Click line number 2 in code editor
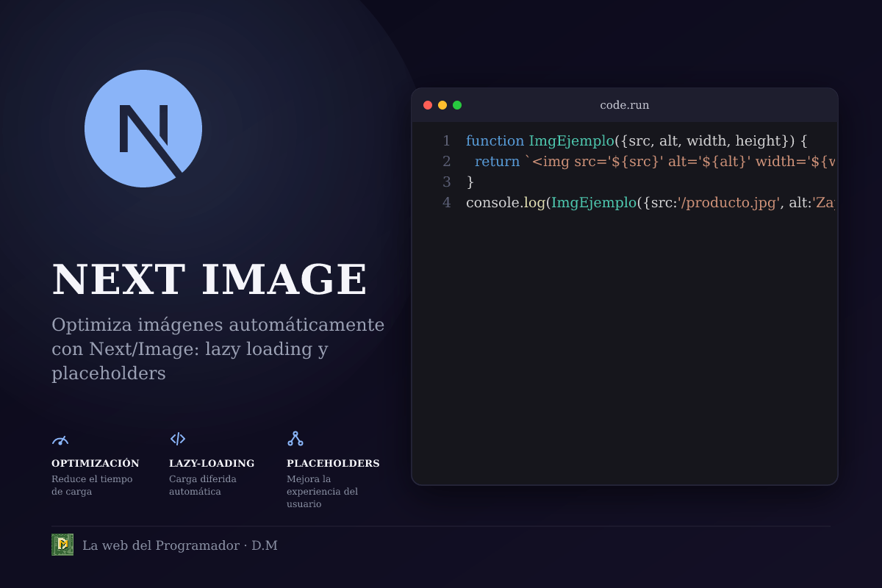882x588 pixels. click(446, 161)
